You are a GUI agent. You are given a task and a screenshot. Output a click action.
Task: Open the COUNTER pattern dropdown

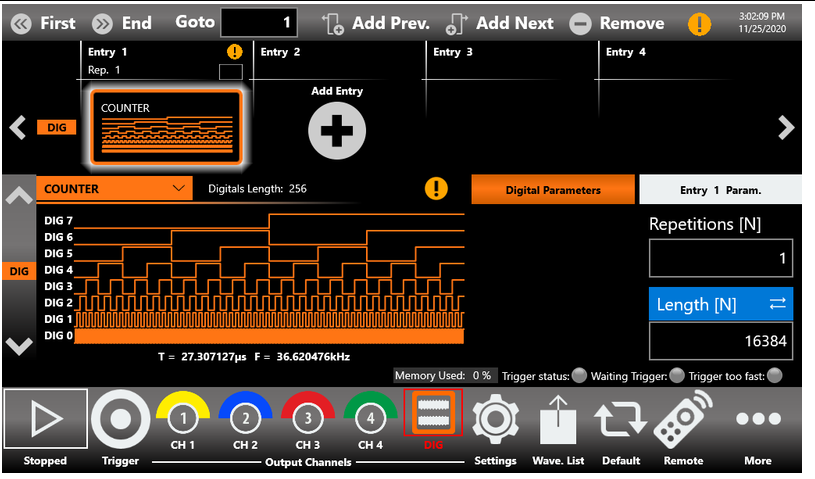[x=115, y=188]
